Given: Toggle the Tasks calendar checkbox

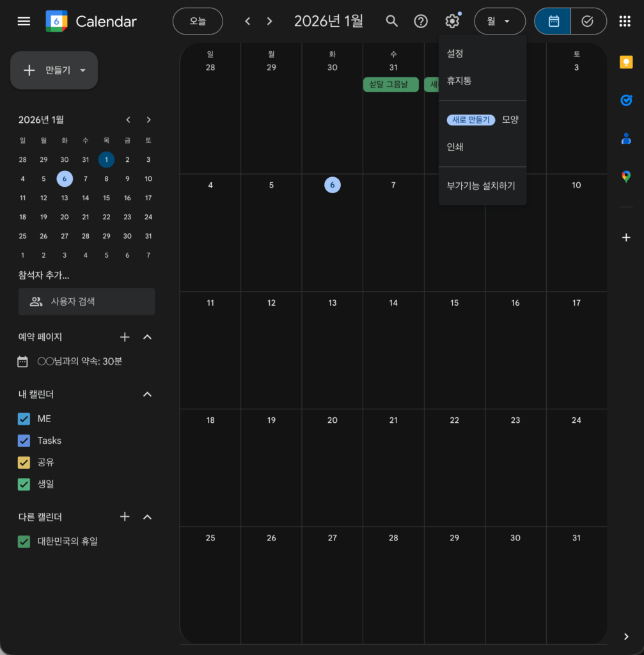Looking at the screenshot, I should [x=24, y=441].
